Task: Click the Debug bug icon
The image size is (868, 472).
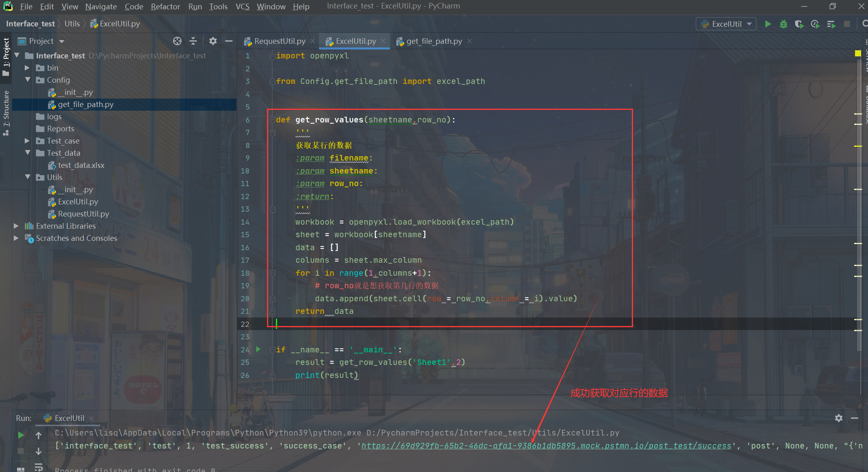Action: [x=783, y=24]
